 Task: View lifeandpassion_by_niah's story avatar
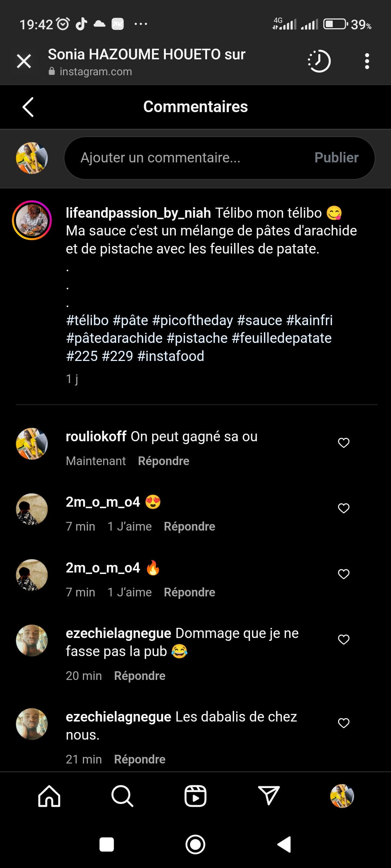click(x=32, y=220)
